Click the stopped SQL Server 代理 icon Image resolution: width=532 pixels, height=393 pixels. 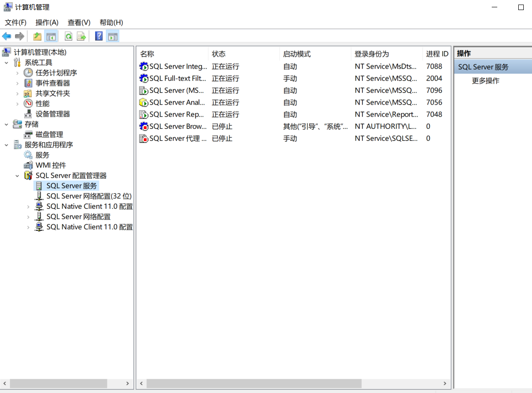144,138
